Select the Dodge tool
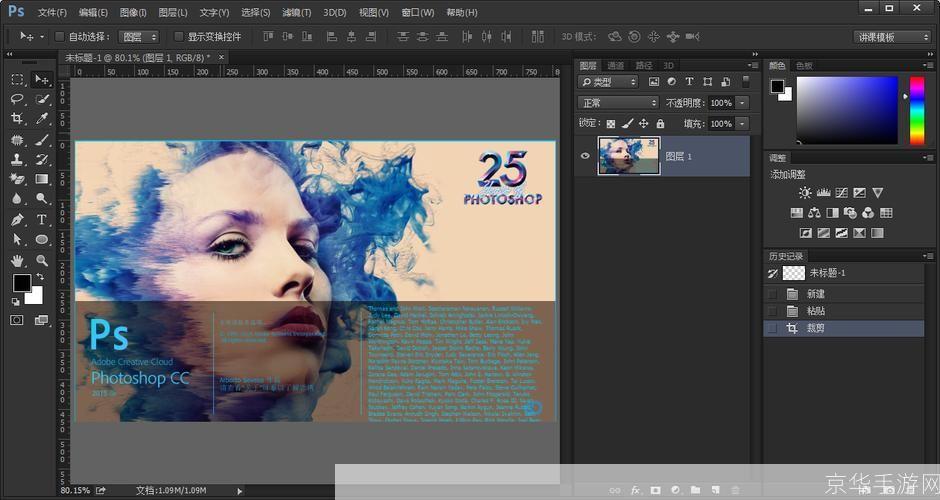 pyautogui.click(x=42, y=198)
